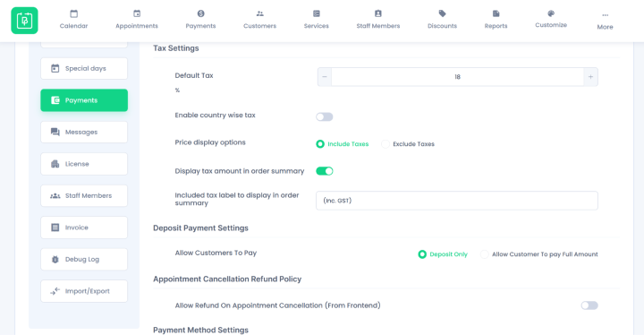Viewport: 644px width, 335px height.
Task: Open the Appointments icon in top navigation
Action: (x=137, y=13)
